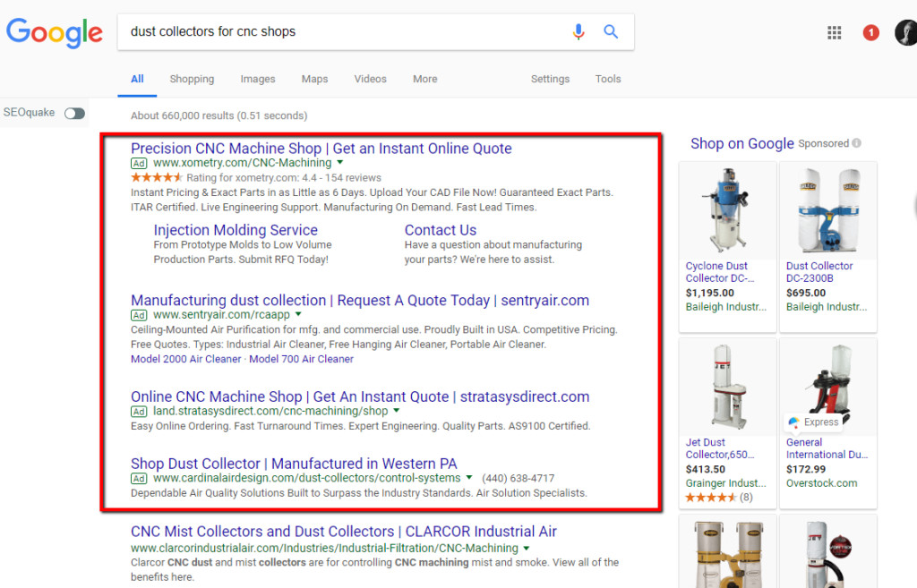Switch to the Shopping tab
Viewport: 917px width, 588px height.
click(x=192, y=79)
